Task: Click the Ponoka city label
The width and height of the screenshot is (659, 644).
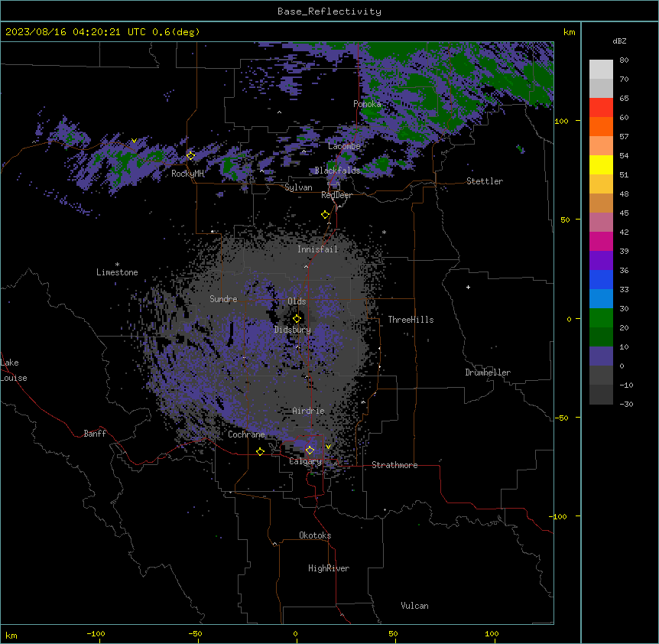Action: click(x=367, y=104)
